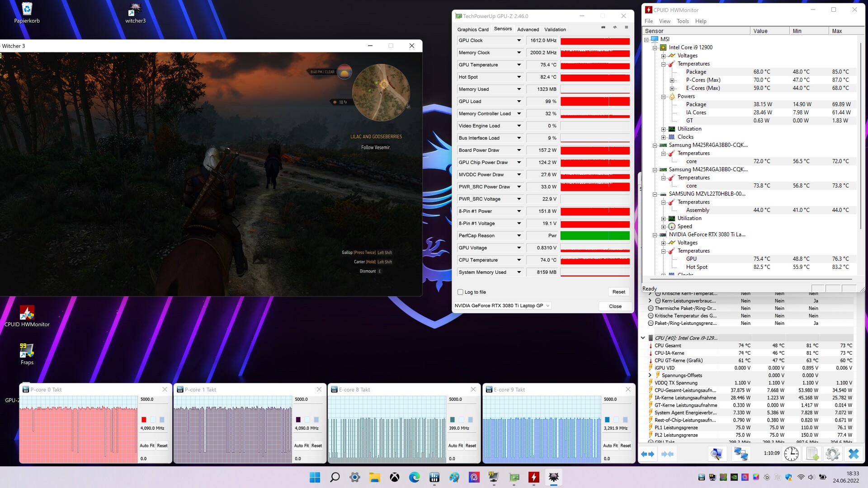Click Auto Fit in P-core 0 Takt graph
Image resolution: width=868 pixels, height=488 pixels.
[147, 446]
